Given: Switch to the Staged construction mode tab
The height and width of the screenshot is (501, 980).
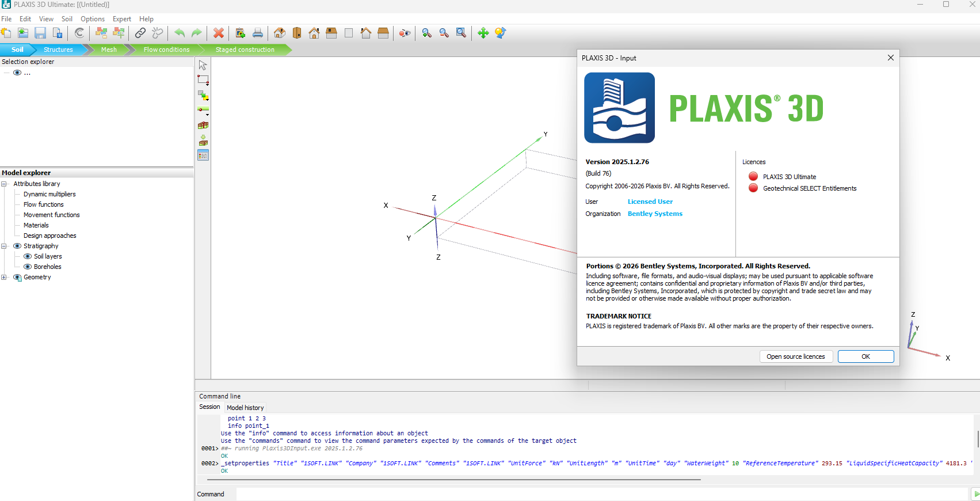Looking at the screenshot, I should click(x=245, y=50).
